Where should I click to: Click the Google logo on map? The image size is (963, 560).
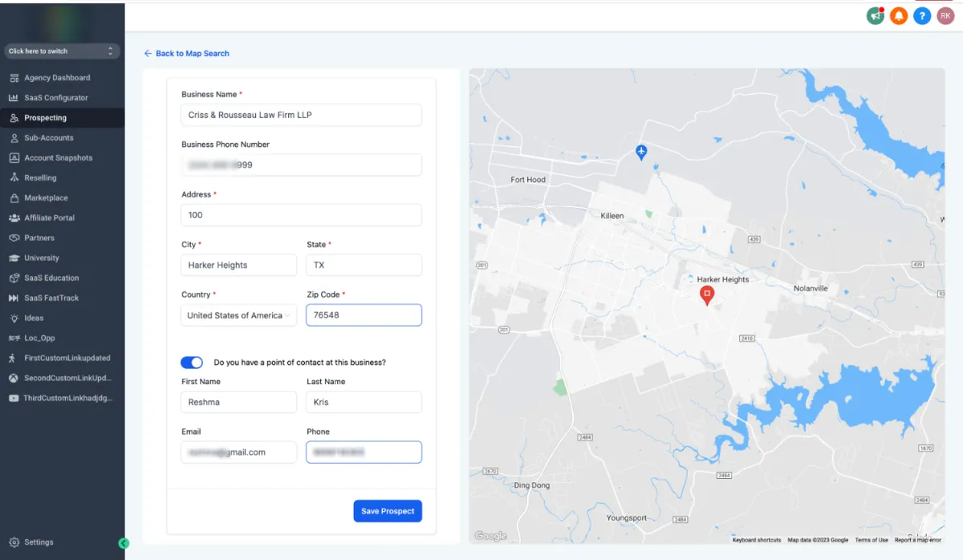(x=490, y=536)
